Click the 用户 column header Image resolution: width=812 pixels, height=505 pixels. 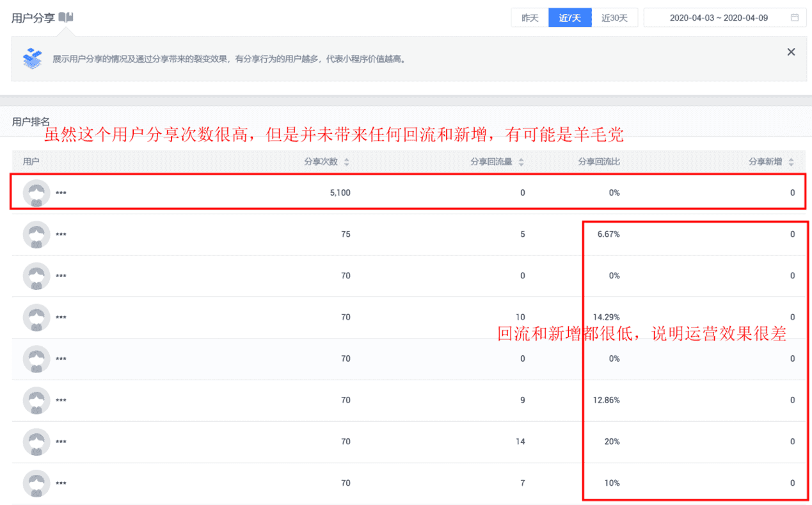(x=31, y=162)
